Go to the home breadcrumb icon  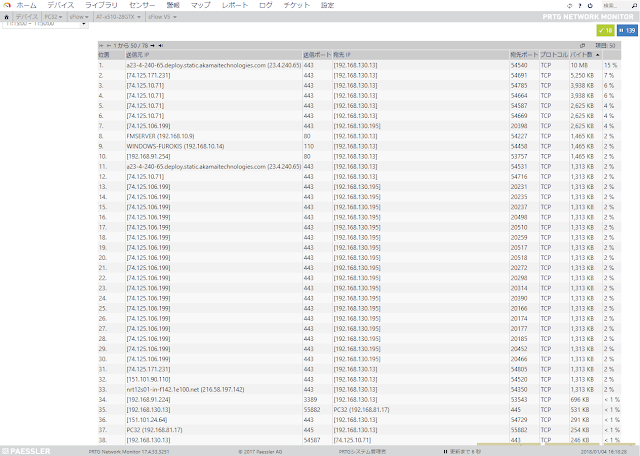point(7,17)
